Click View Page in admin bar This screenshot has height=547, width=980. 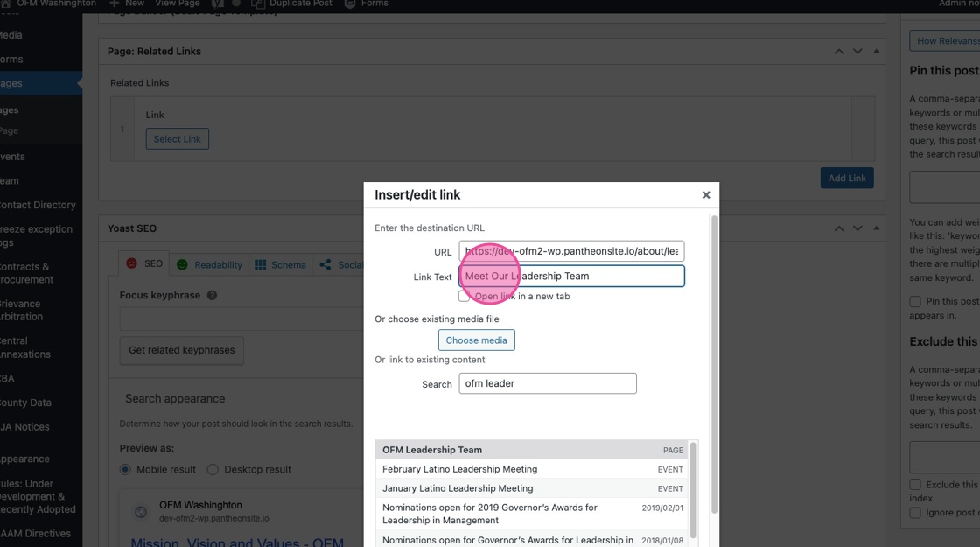coord(178,4)
